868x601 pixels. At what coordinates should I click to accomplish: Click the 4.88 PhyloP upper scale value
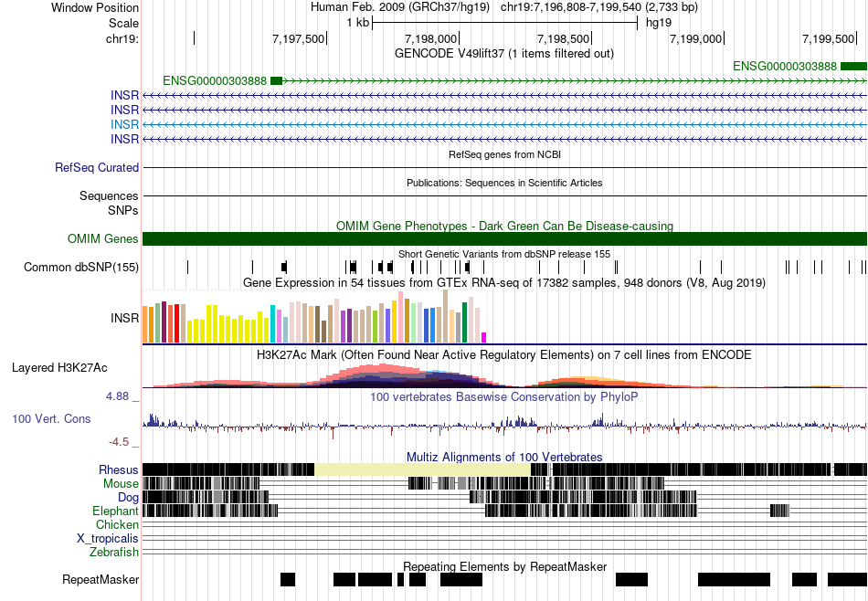117,396
